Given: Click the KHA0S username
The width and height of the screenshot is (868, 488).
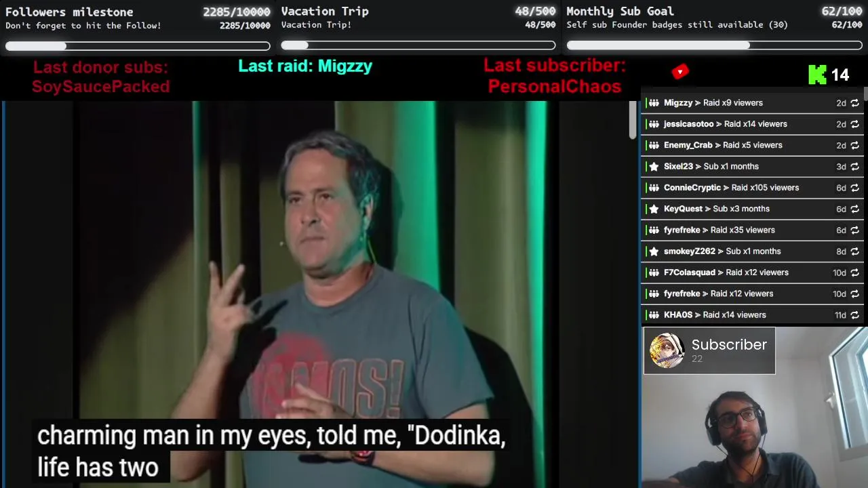Looking at the screenshot, I should pyautogui.click(x=678, y=315).
